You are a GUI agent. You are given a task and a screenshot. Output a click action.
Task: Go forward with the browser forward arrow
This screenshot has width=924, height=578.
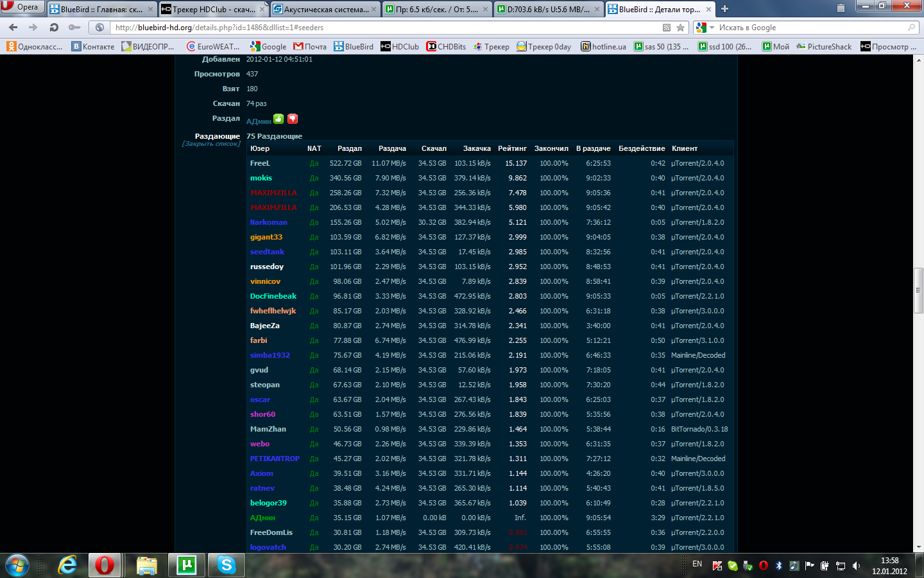[33, 28]
